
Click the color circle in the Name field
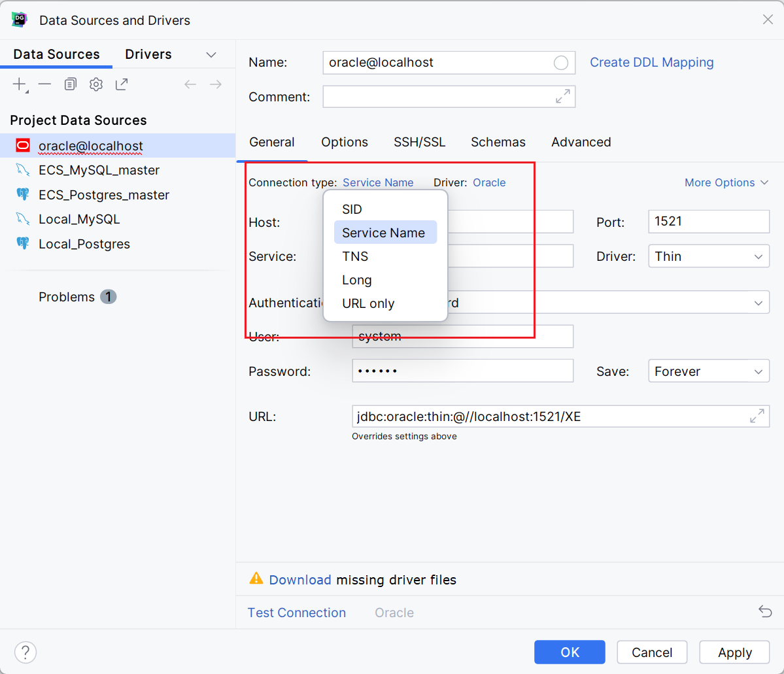click(x=561, y=63)
